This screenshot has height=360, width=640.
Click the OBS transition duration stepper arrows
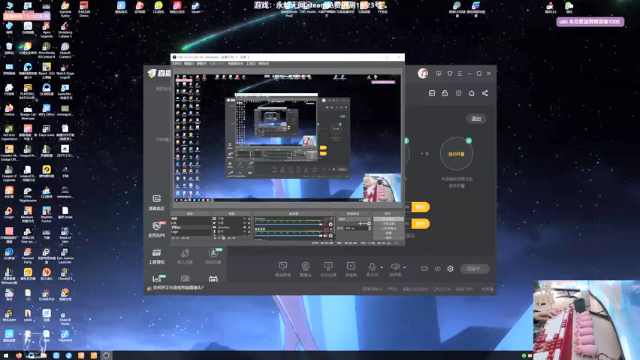coord(369,228)
